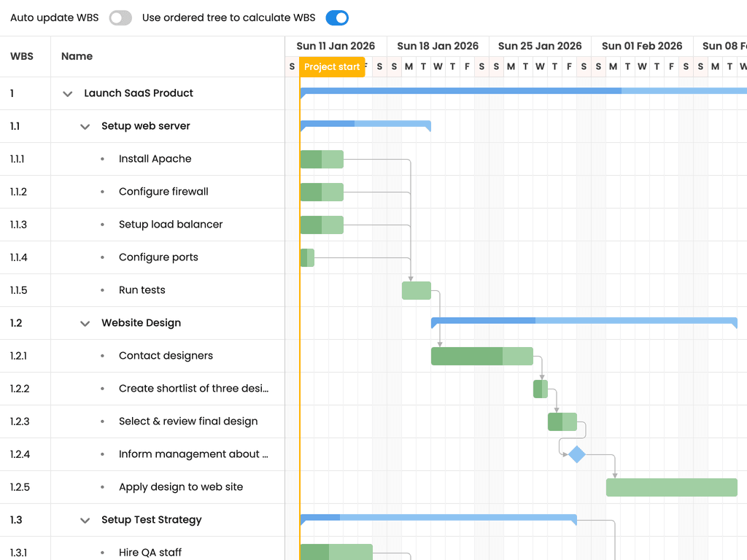
Task: Collapse the Website Design group
Action: (85, 323)
